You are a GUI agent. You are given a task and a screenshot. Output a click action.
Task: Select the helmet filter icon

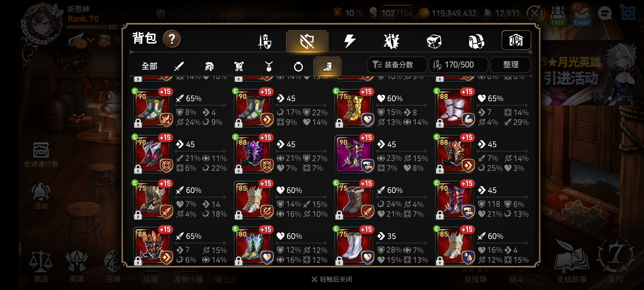209,66
